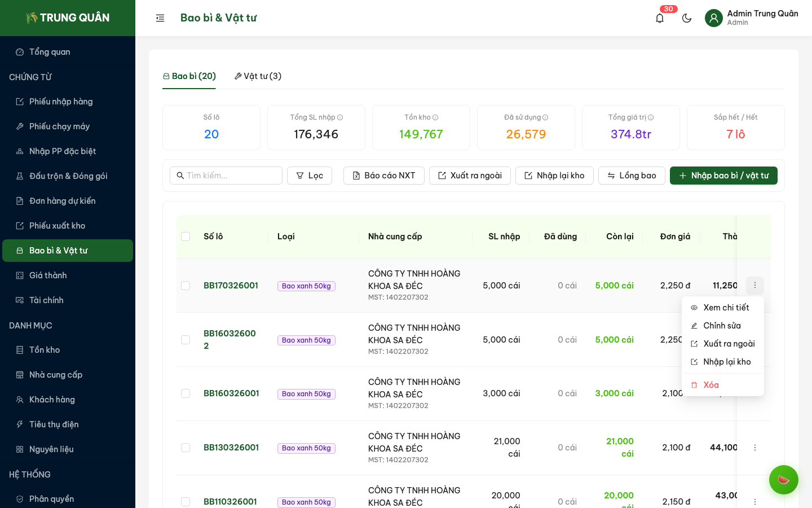Screen dimensions: 812x508
Task: Click the Phiếu chạy máy sidebar icon
Action: tap(20, 126)
